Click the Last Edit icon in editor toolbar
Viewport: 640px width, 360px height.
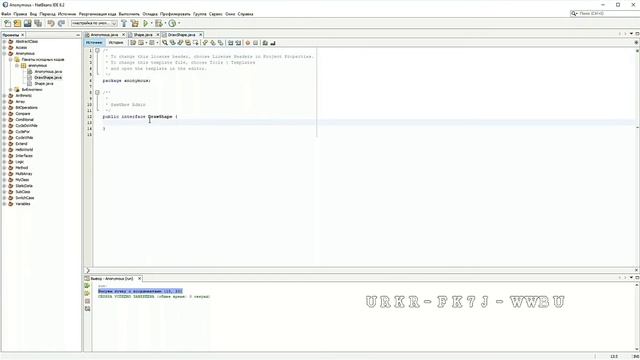coord(133,43)
